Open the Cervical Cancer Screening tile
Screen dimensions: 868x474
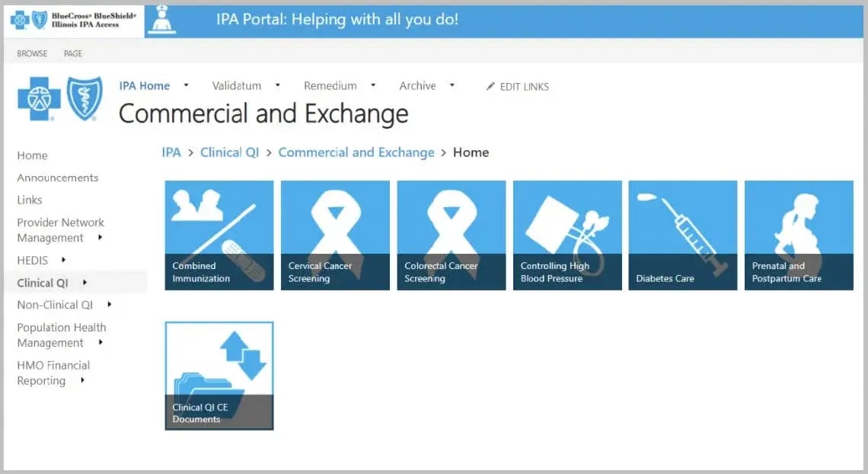335,235
